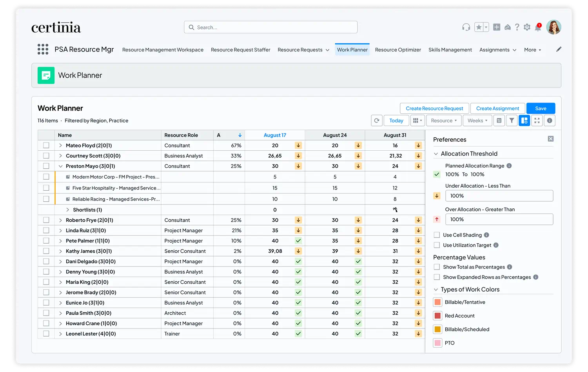Open the Salesforce setup gear icon
This screenshot has height=372, width=588.
(x=527, y=27)
